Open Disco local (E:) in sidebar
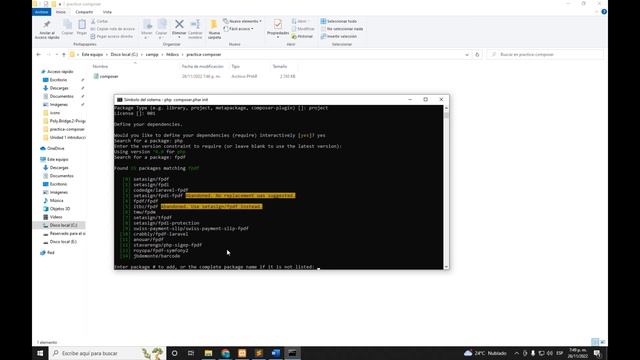The height and width of the screenshot is (360, 640). click(63, 242)
